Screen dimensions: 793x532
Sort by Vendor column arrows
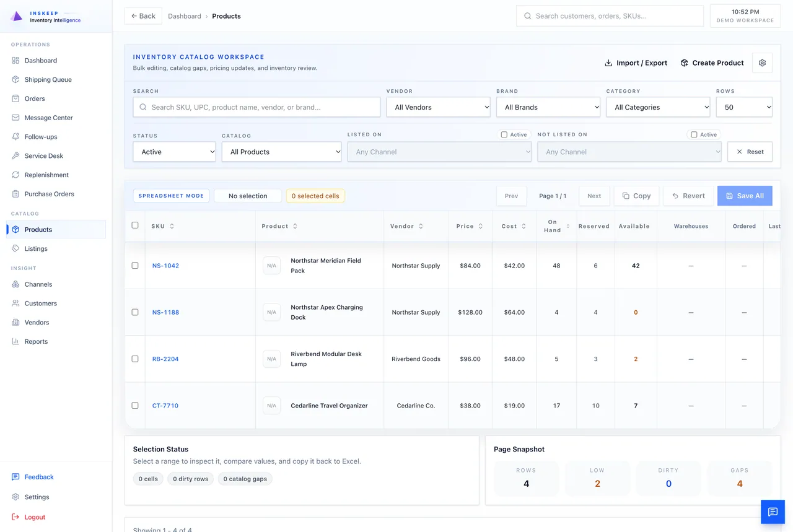pyautogui.click(x=421, y=226)
